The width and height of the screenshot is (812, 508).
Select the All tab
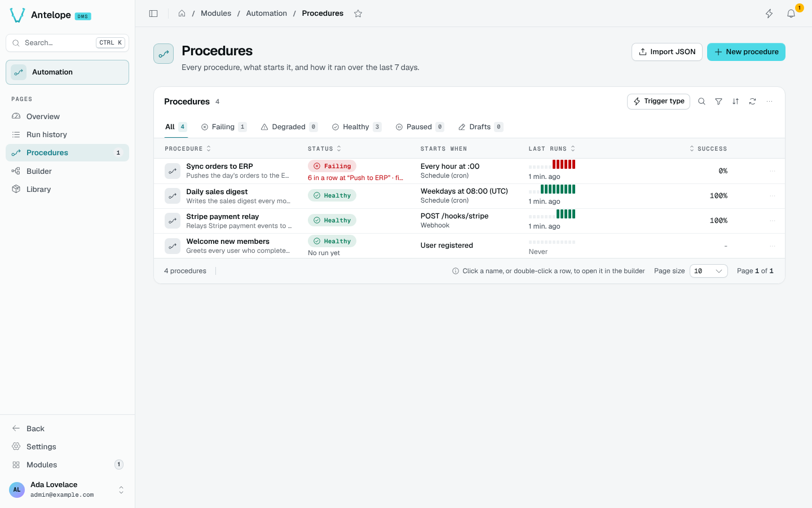click(176, 127)
